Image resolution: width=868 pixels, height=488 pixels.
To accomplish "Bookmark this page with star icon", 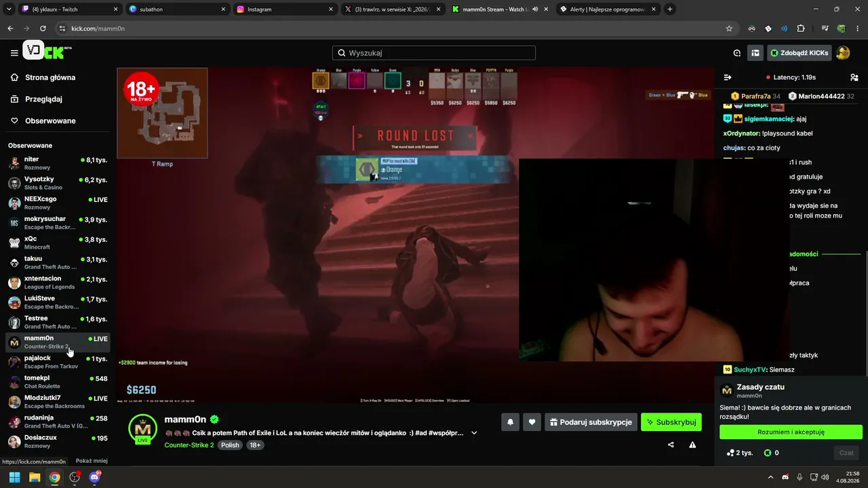I will 729,28.
